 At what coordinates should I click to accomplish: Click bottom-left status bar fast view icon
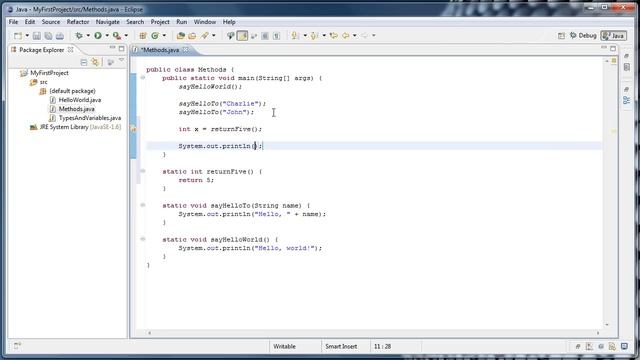pos(17,346)
